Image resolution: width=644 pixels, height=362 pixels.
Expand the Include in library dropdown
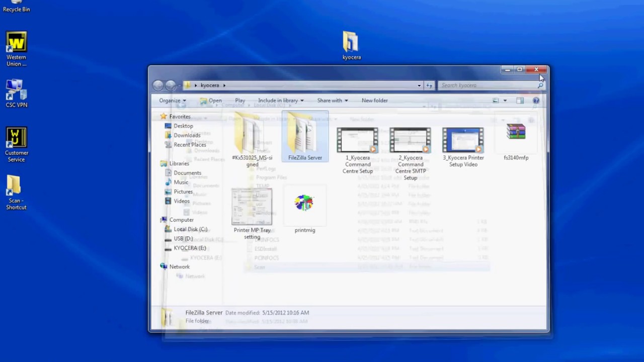(280, 101)
